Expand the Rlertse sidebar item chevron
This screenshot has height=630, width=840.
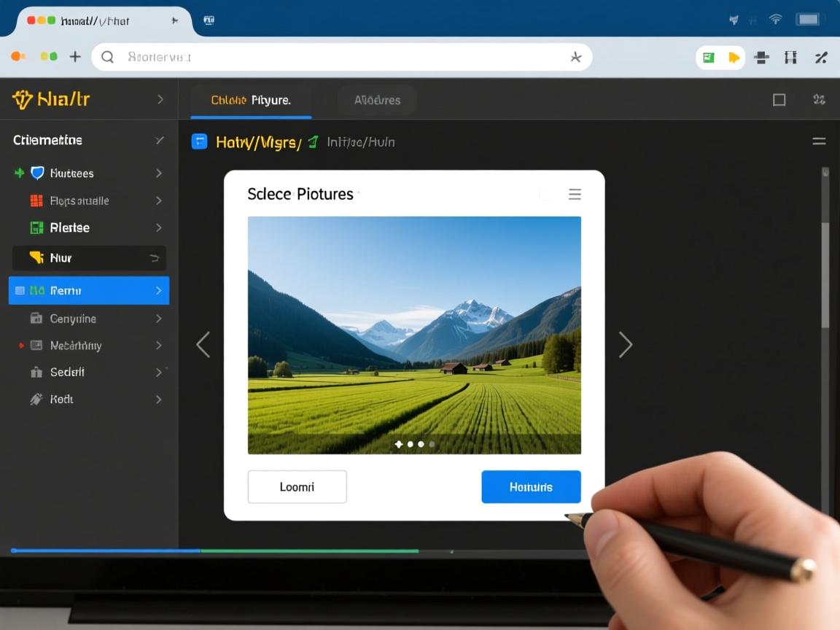click(x=158, y=227)
